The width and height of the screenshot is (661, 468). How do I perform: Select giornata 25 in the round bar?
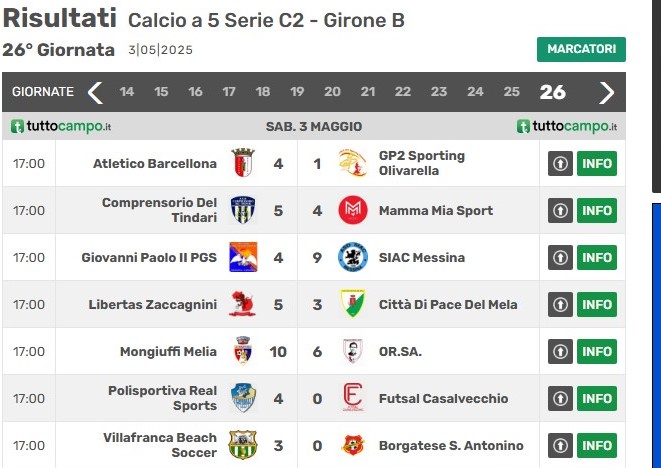click(x=511, y=91)
